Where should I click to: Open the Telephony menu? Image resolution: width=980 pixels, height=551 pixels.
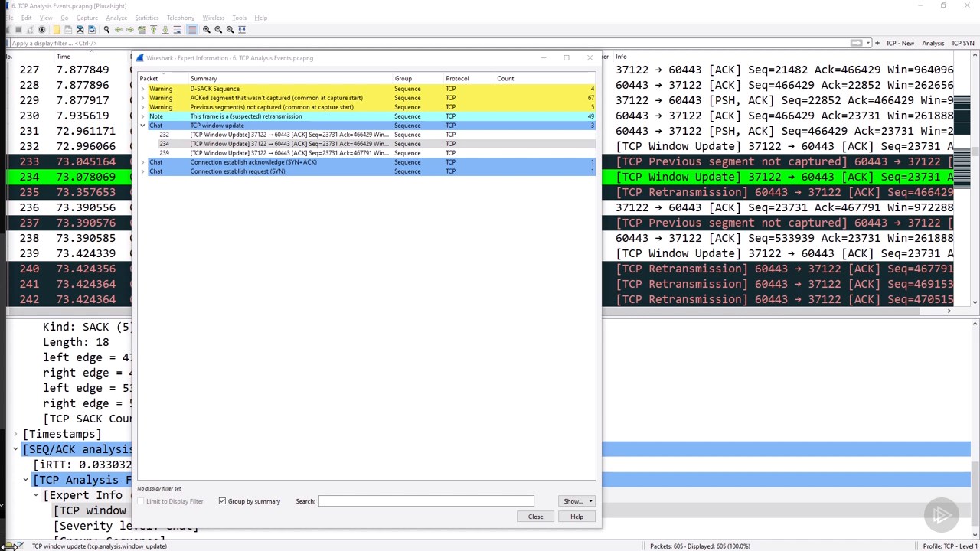pos(180,18)
